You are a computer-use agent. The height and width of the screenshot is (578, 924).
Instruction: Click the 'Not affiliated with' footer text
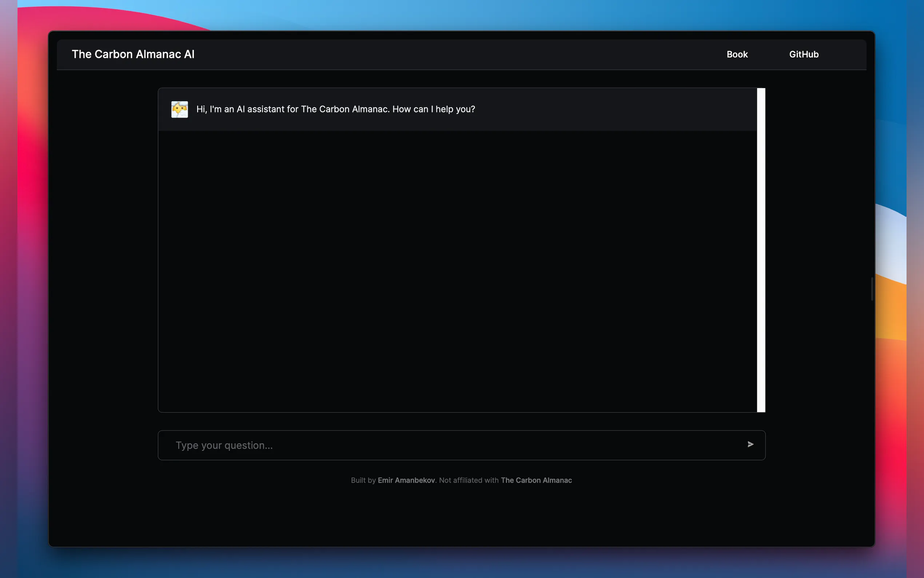(468, 480)
